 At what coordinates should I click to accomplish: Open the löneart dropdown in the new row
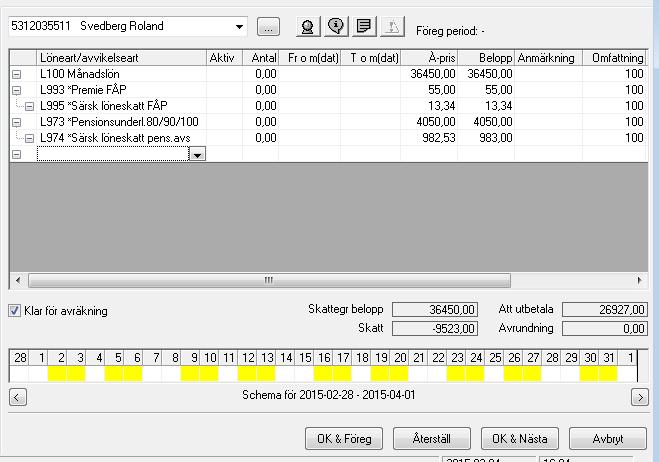tap(197, 154)
